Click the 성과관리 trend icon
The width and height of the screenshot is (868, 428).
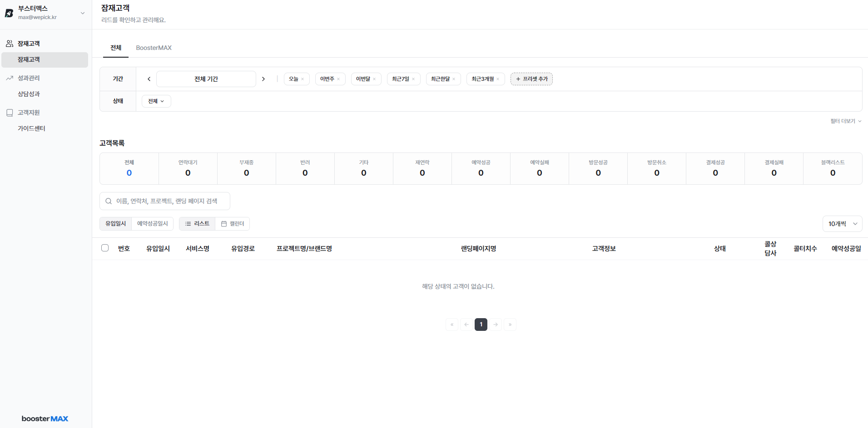click(10, 78)
